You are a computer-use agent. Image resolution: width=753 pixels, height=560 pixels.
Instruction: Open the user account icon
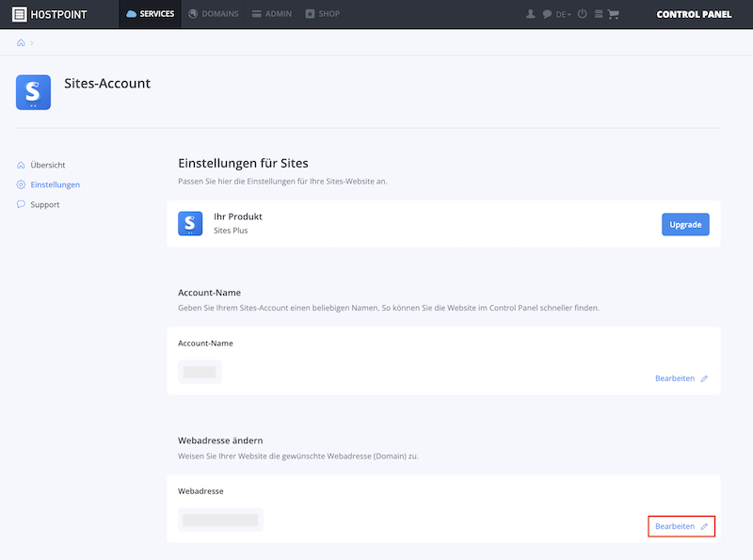530,14
